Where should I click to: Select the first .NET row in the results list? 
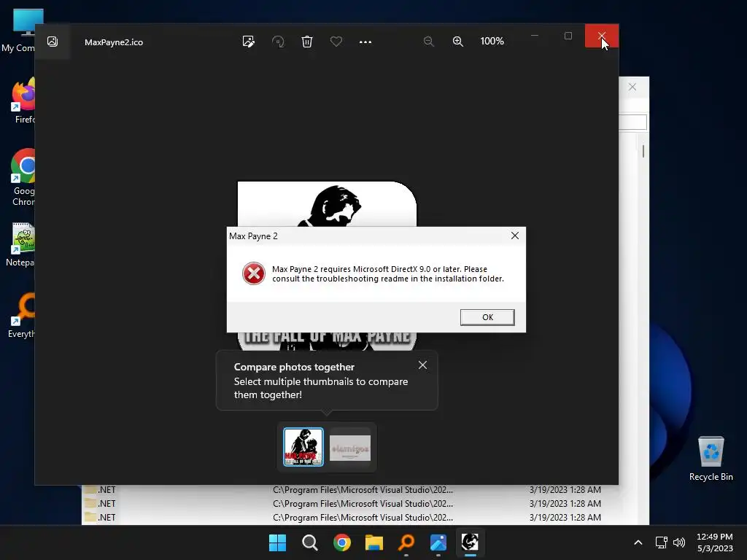(342, 489)
